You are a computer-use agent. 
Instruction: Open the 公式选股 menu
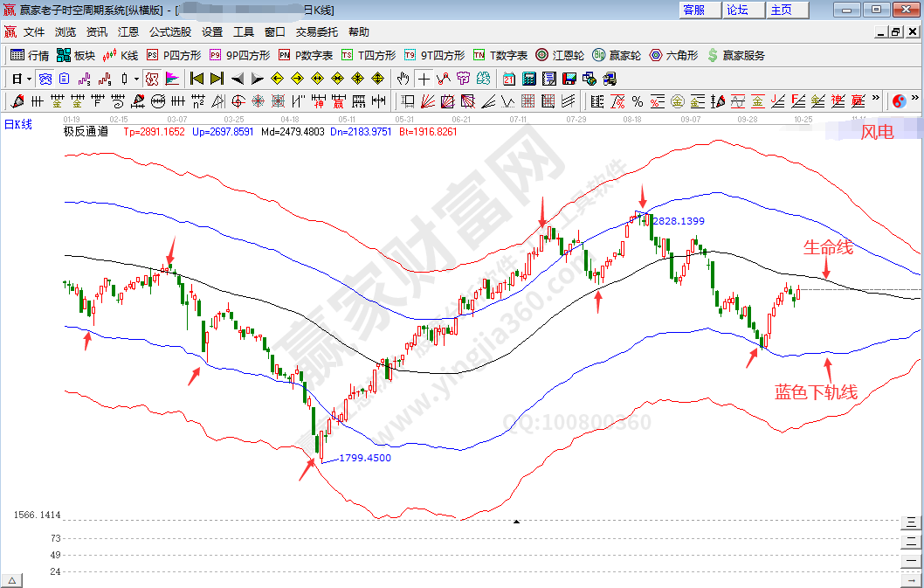[169, 31]
